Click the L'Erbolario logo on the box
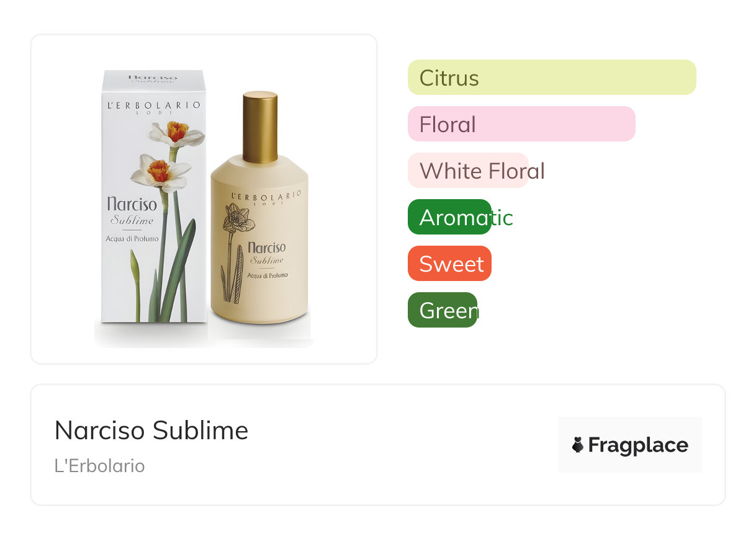 coord(153,107)
